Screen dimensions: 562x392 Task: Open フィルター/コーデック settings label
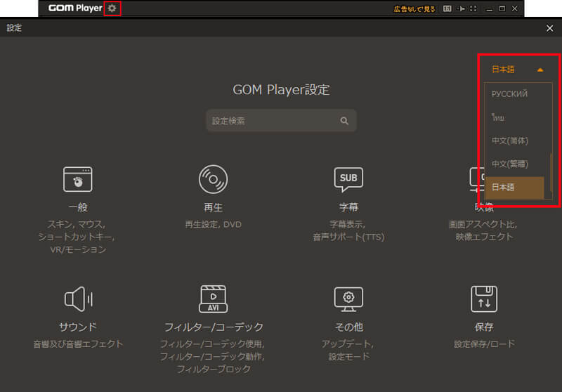214,327
